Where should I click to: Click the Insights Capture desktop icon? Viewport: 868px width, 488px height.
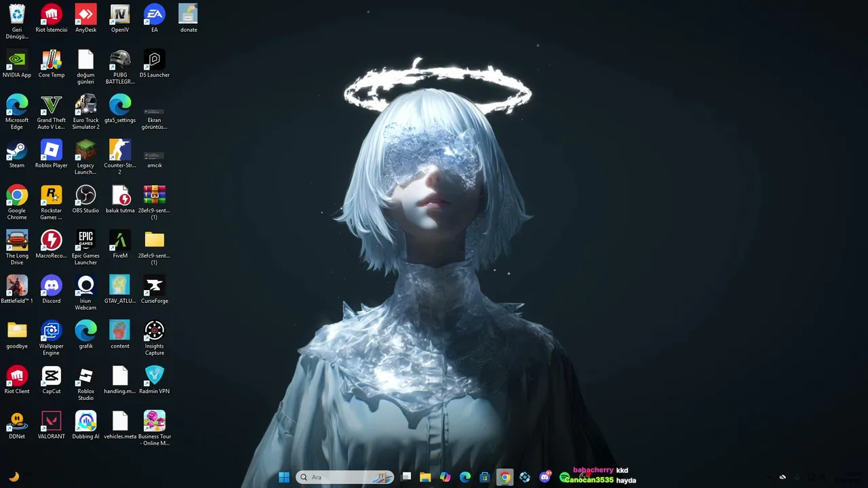click(155, 331)
